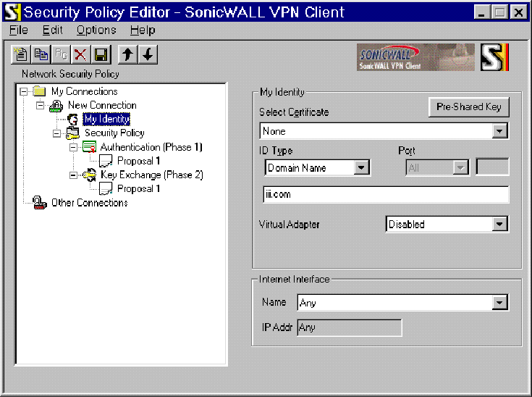
Task: Select the New Connection tree label
Action: (x=102, y=105)
